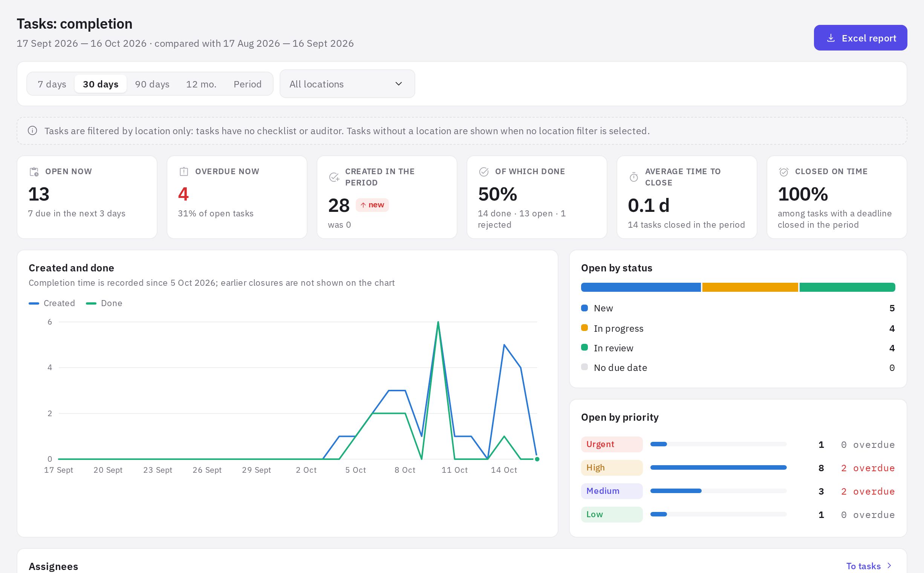Click the Open Now clipboard icon
Screen dimensions: 924x573
point(34,172)
